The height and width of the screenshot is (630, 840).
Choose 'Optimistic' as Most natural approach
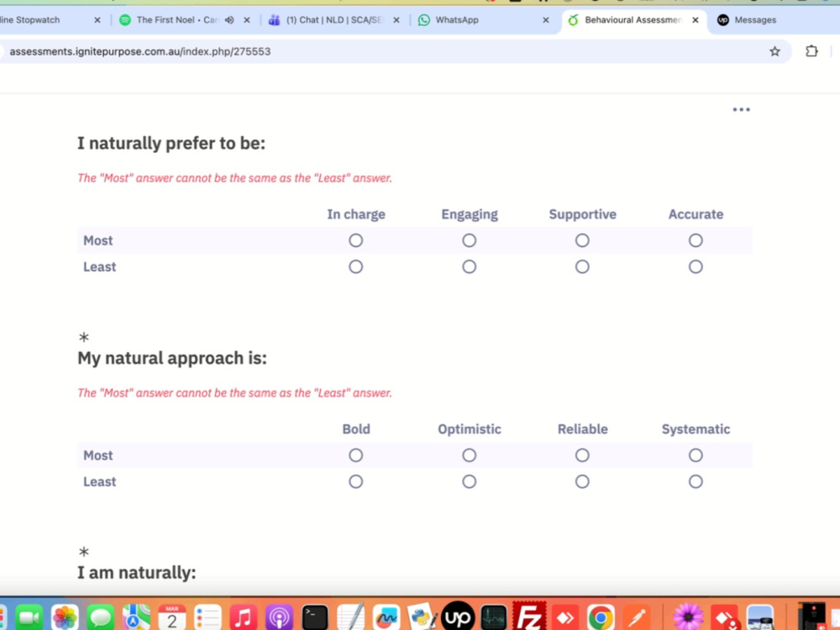(x=470, y=455)
